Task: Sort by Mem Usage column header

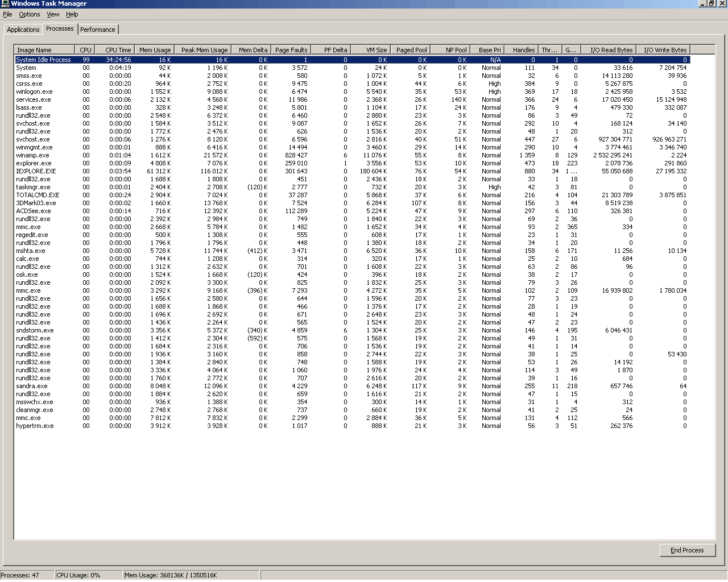Action: coord(154,50)
